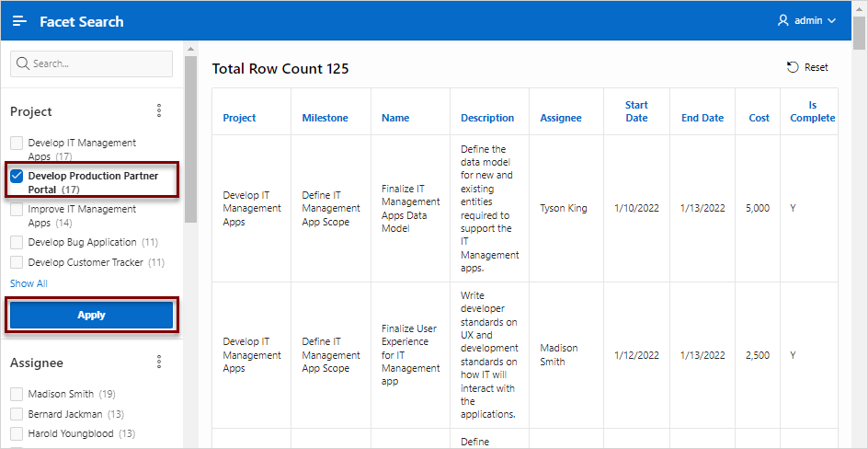Check Develop Customer Tracker checkbox

tap(17, 262)
